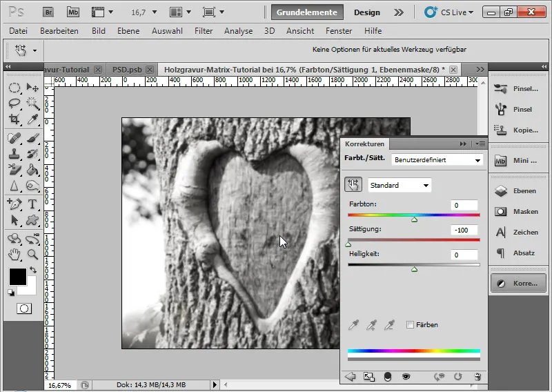
Task: Open the Zeichen panel
Action: coord(518,232)
